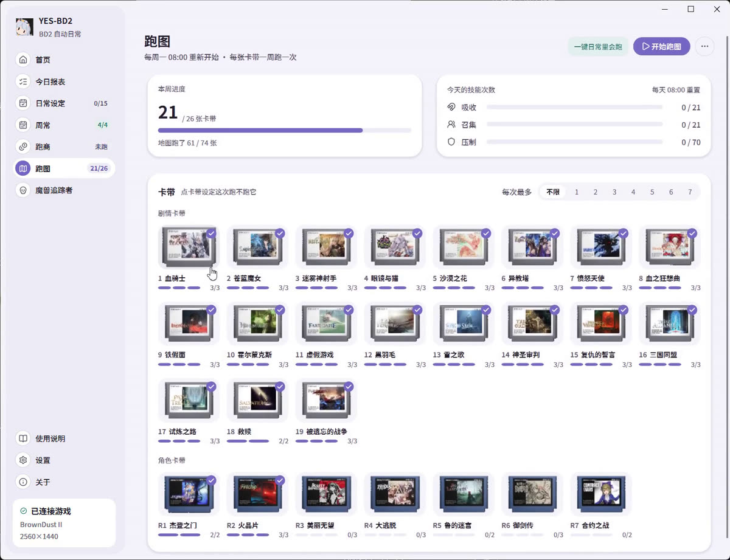The height and width of the screenshot is (560, 730).
Task: Toggle the checkmark on 眼镜与猫 cartridge
Action: pyautogui.click(x=417, y=233)
